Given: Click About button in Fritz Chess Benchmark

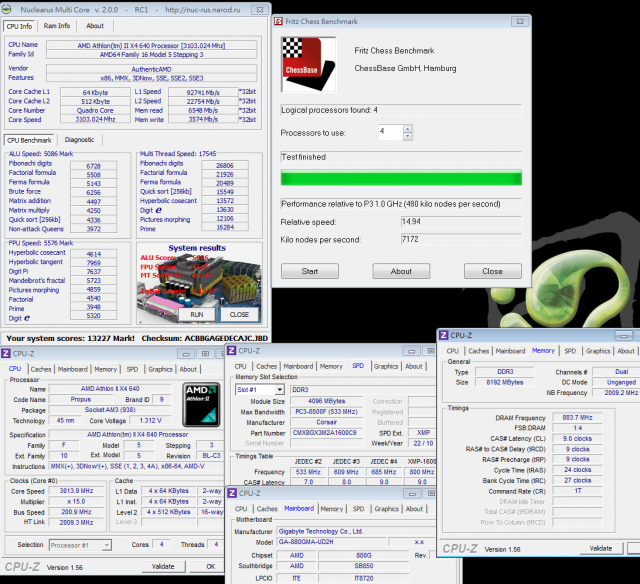Looking at the screenshot, I should click(x=401, y=271).
